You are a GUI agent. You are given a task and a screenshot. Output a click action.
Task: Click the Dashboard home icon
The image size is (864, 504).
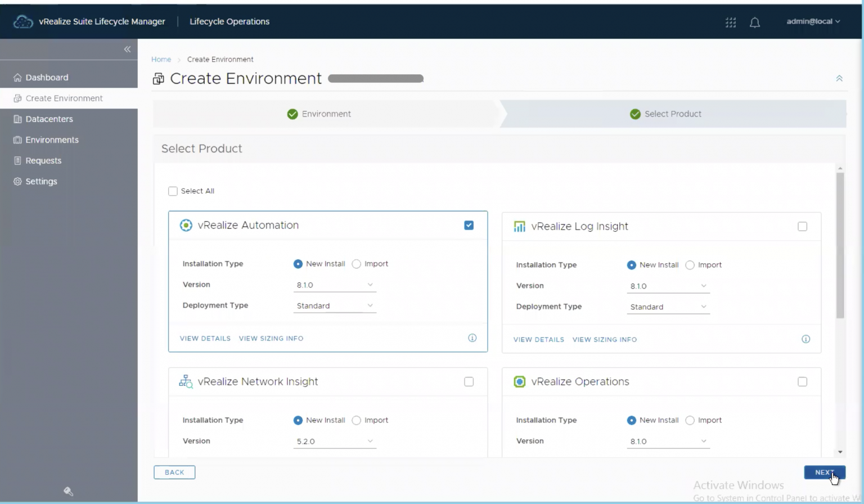click(17, 78)
